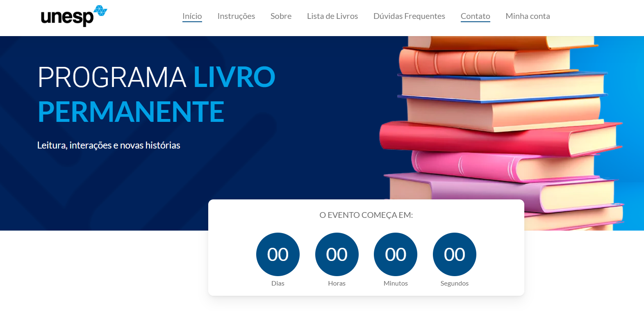Click the blue triangular unesp emblem
Viewport: 644px width, 311px height.
(x=100, y=11)
